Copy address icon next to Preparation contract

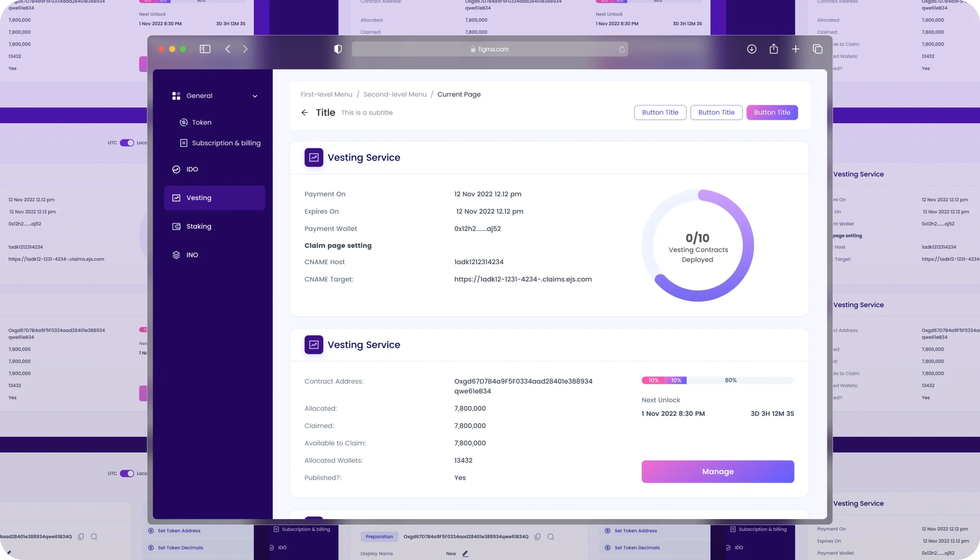pyautogui.click(x=537, y=537)
